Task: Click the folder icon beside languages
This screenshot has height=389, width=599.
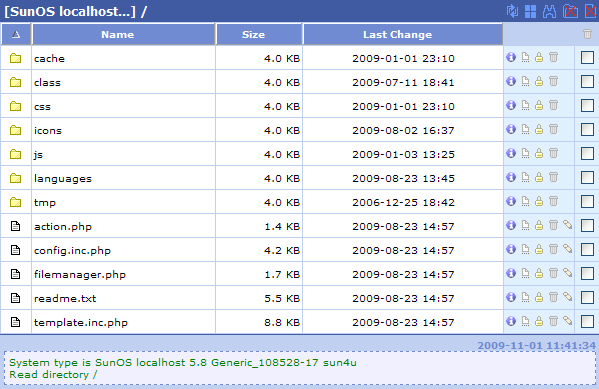Action: [15, 178]
